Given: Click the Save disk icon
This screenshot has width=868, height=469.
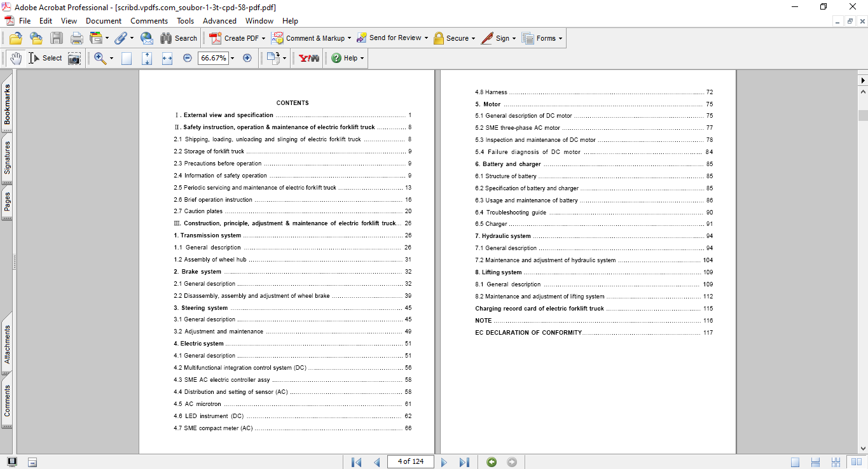Looking at the screenshot, I should 57,38.
